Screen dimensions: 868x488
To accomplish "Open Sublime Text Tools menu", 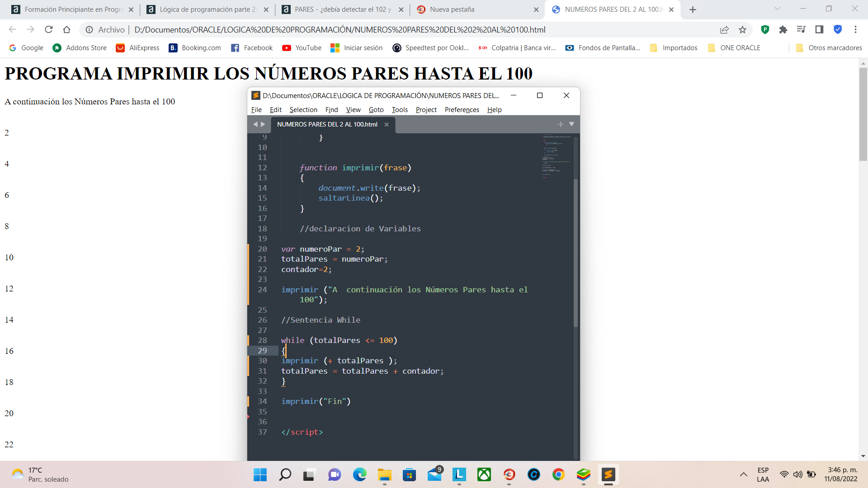I will (x=400, y=110).
